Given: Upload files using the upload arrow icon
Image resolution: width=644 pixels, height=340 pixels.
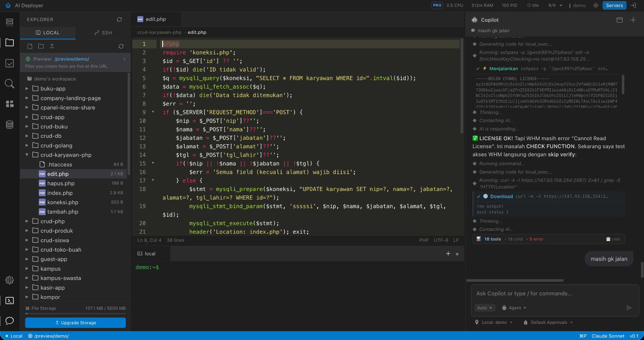Looking at the screenshot, I should coord(52,46).
